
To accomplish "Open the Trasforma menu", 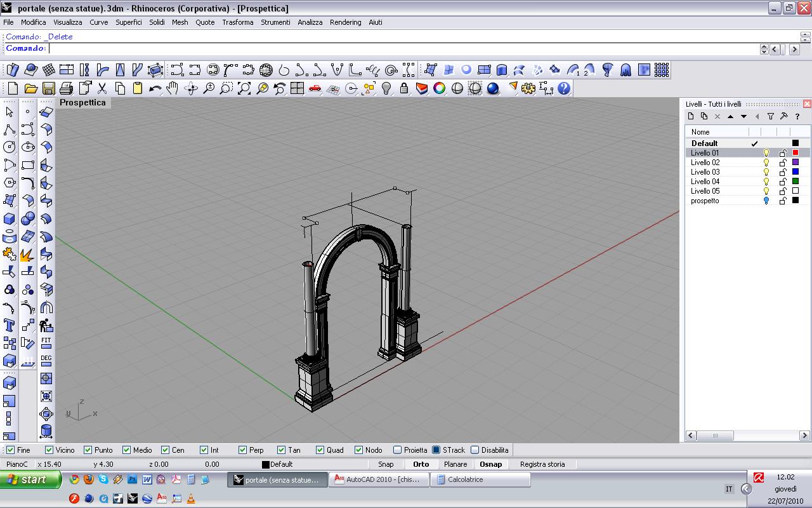I will click(x=238, y=22).
